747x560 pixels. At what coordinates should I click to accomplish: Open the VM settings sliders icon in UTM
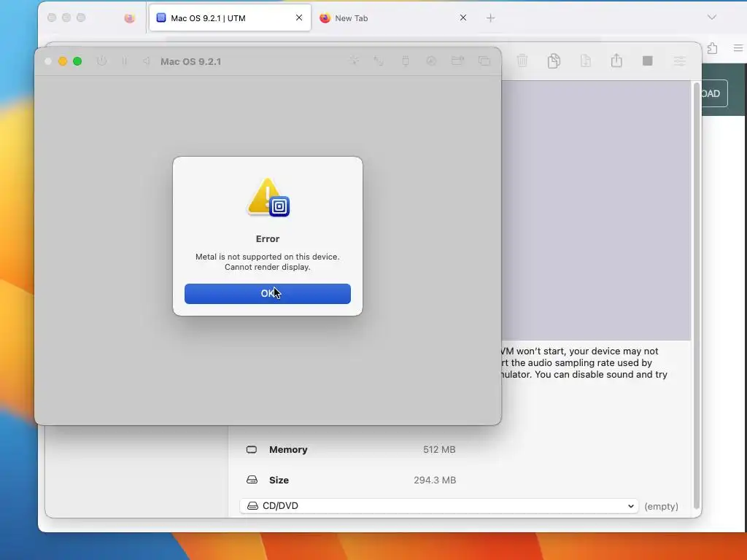[x=679, y=61]
